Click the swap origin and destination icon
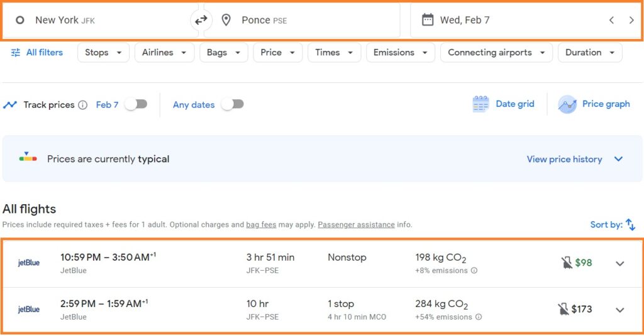The width and height of the screenshot is (644, 336). click(x=201, y=19)
